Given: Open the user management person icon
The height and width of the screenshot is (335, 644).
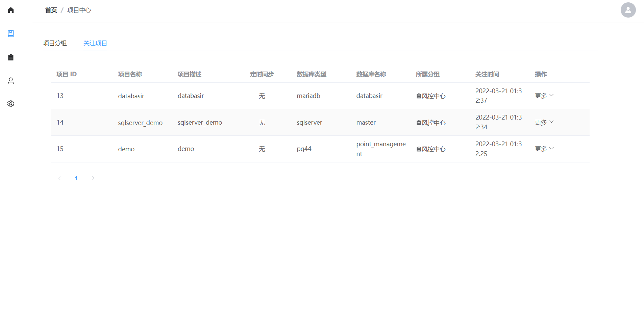Looking at the screenshot, I should [11, 81].
